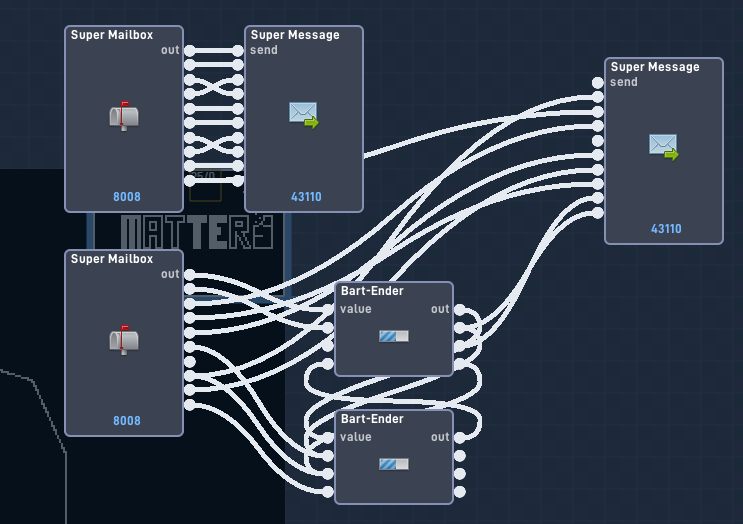This screenshot has width=743, height=524.
Task: Click the slider icon in lower Bart-Ender node
Action: pyautogui.click(x=394, y=464)
